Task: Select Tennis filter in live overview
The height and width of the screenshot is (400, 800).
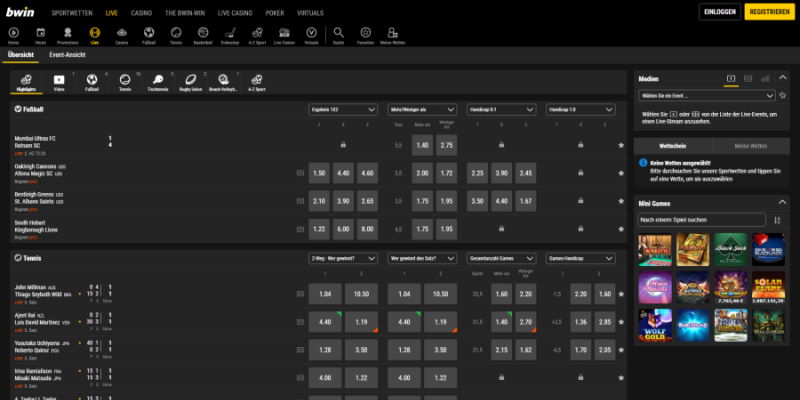Action: point(125,83)
